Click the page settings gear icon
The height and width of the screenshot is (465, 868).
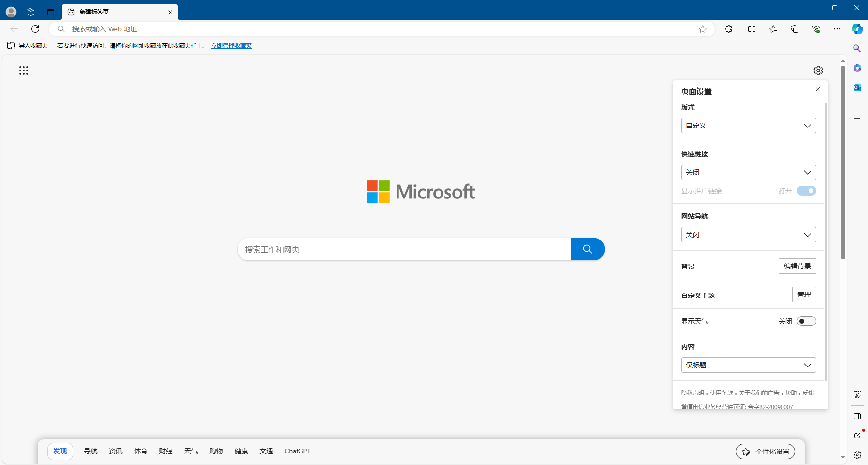click(x=818, y=70)
